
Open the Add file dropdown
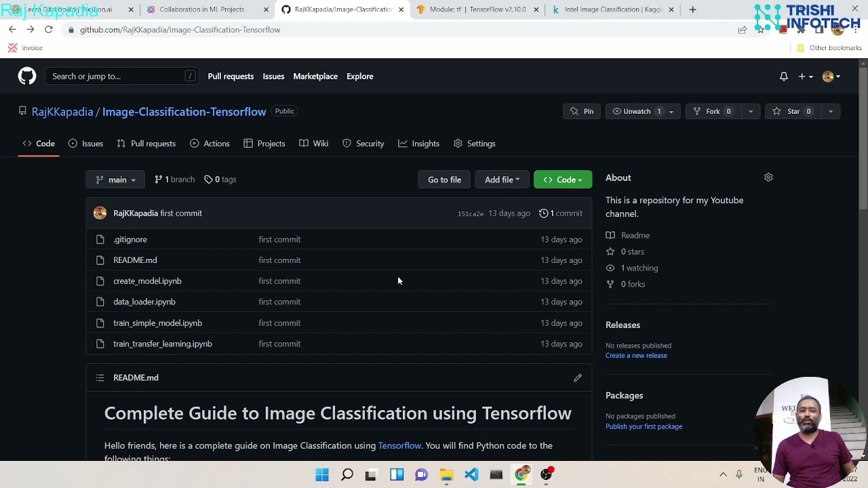point(502,180)
